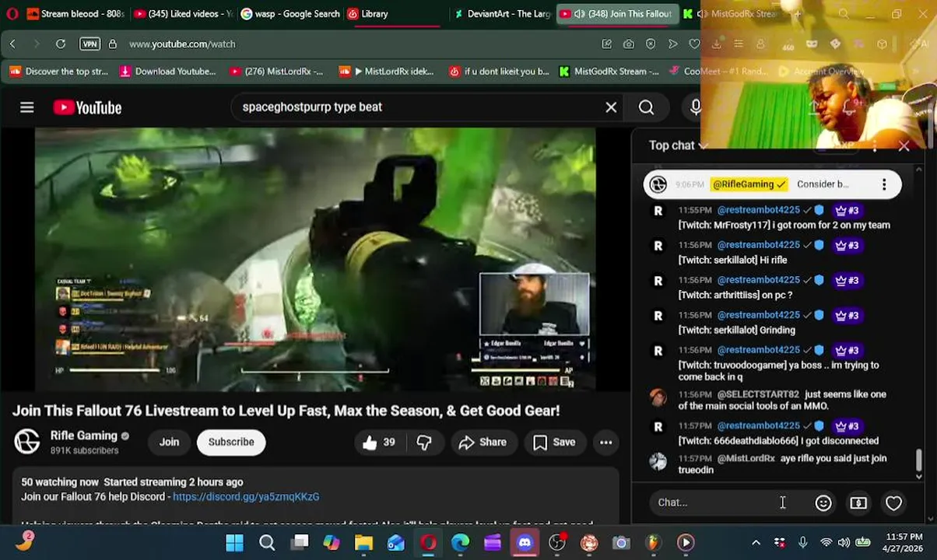Screen dimensions: 937x560
Task: Open the Rifle Gaming channel avatar
Action: 27,442
